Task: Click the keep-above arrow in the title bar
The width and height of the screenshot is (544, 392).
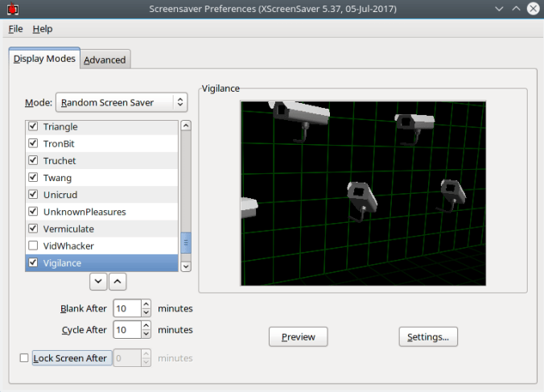Action: [514, 9]
